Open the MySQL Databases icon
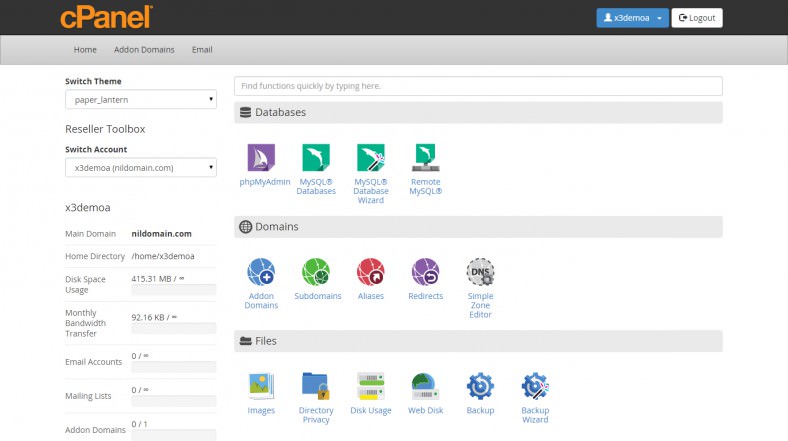Viewport: 788px width, 441px height. point(316,158)
